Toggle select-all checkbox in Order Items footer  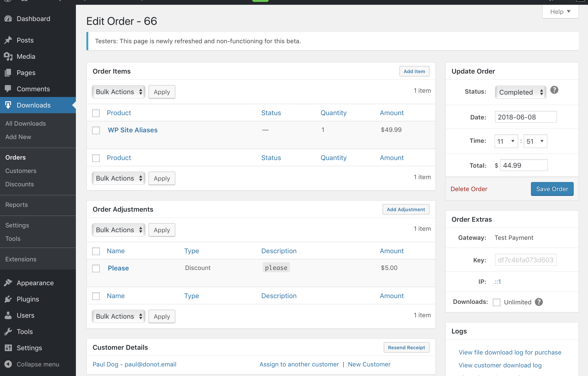[x=96, y=158]
